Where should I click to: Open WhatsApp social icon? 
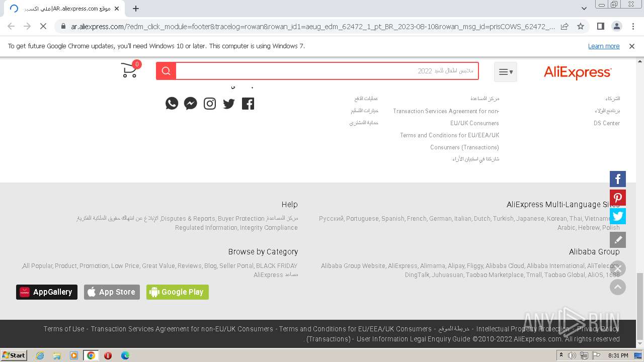172,104
